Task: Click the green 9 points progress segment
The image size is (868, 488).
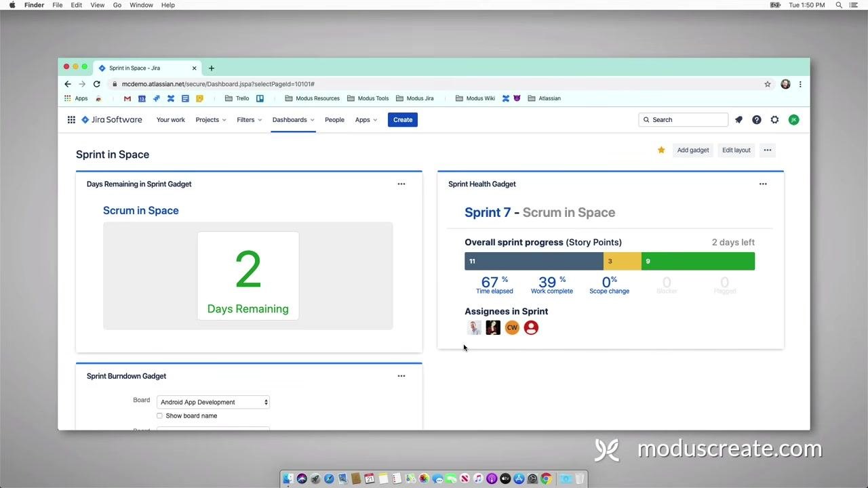Action: (x=698, y=261)
